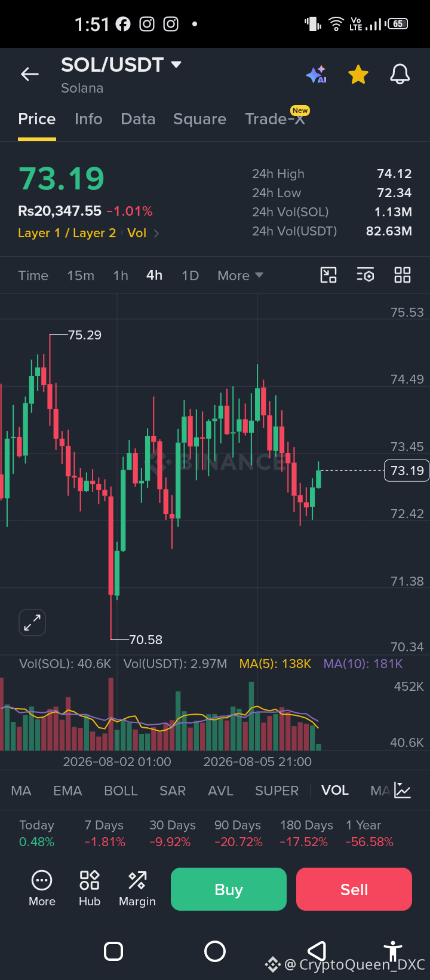Select the 4h interval

coord(154,275)
